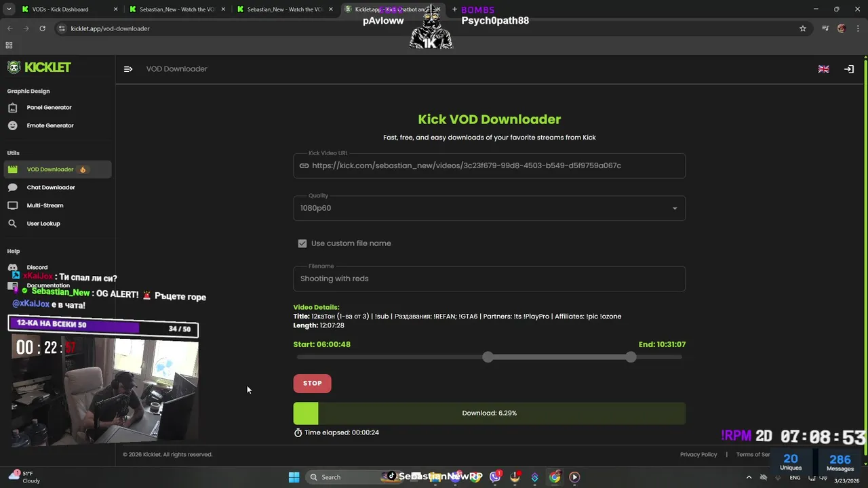Viewport: 868px width, 488px height.
Task: Open the Windows Start menu
Action: 294,477
